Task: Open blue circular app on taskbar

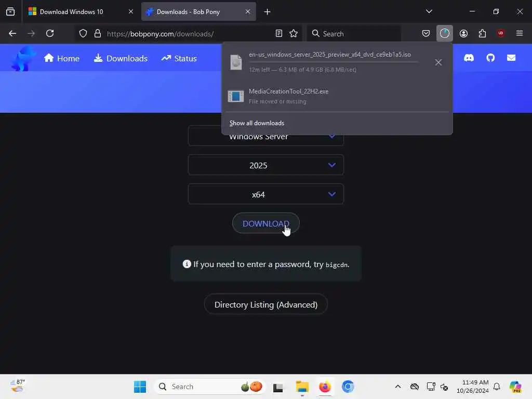Action: (x=348, y=387)
